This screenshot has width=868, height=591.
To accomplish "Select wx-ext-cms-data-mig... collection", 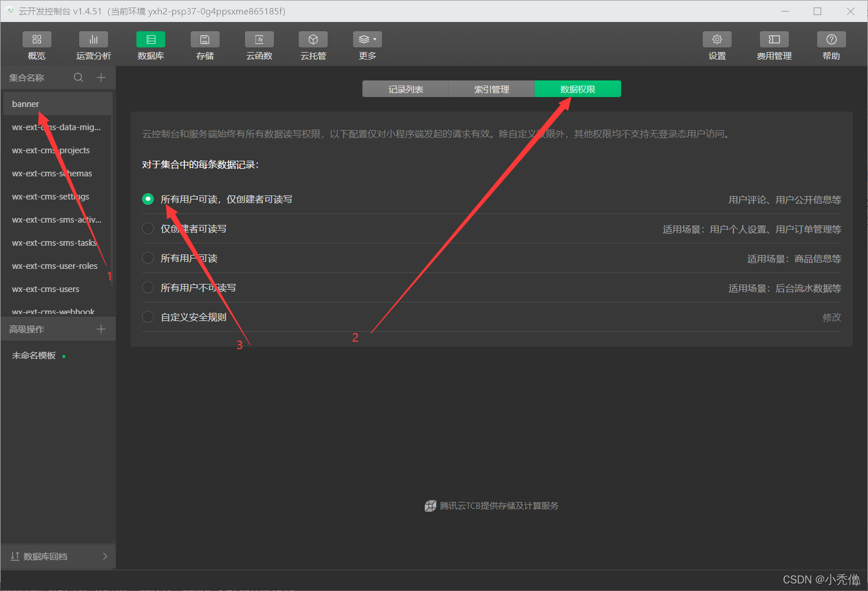I will [x=57, y=127].
